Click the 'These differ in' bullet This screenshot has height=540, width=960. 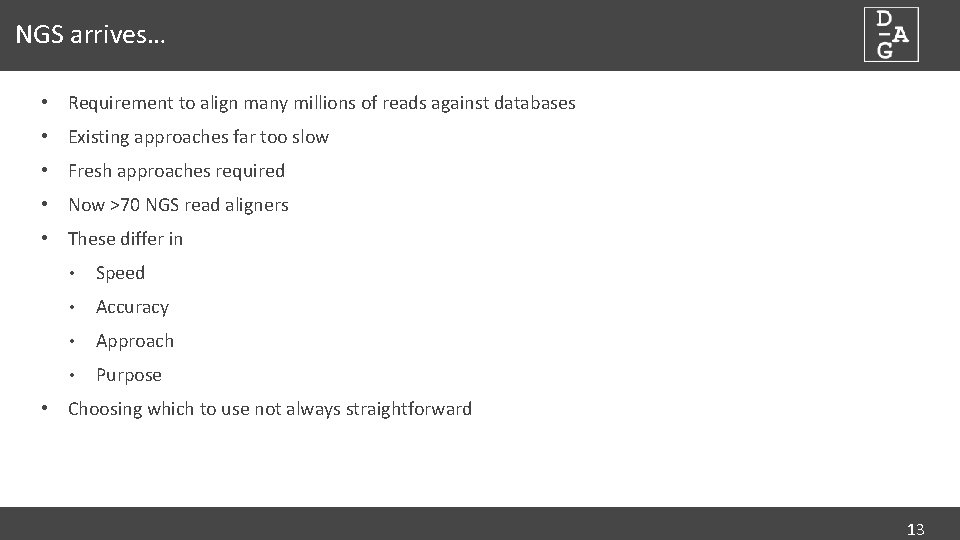[x=126, y=239]
